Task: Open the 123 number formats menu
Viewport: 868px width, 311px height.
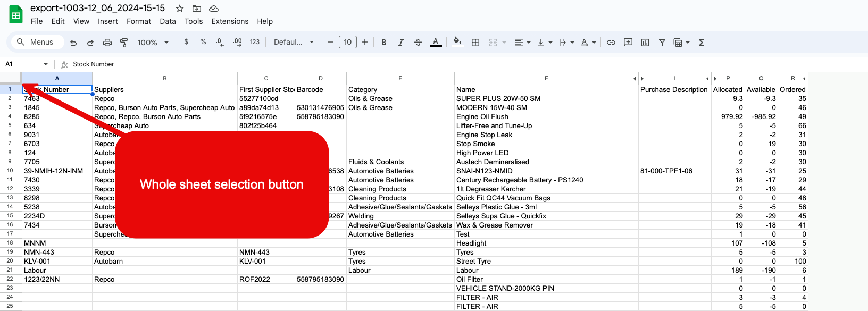Action: pyautogui.click(x=255, y=42)
